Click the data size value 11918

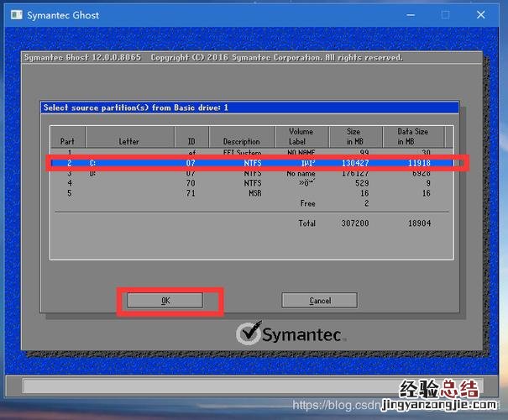[419, 163]
